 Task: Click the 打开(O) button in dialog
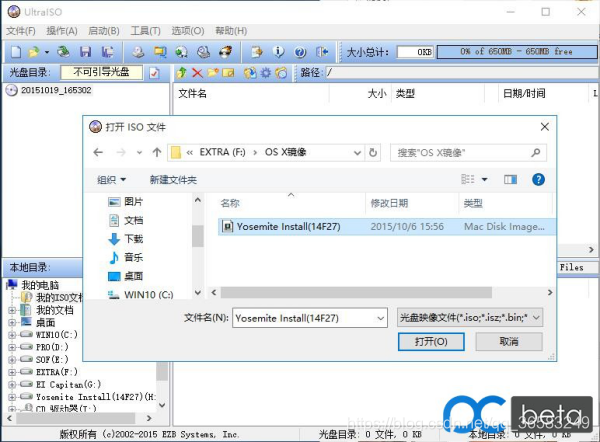tap(431, 341)
